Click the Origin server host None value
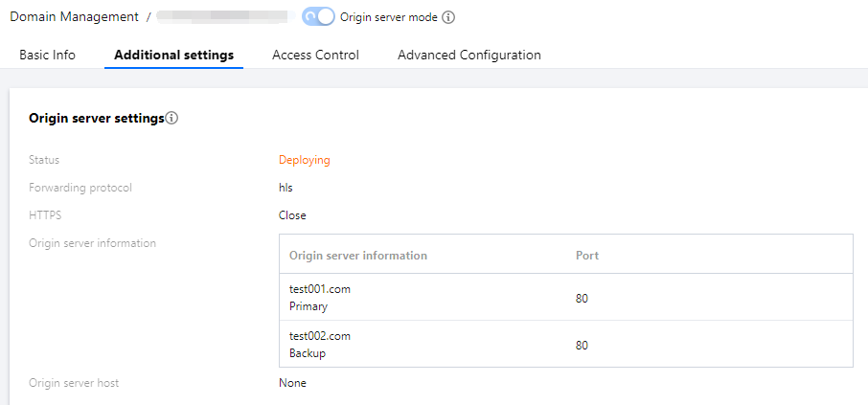 click(292, 383)
